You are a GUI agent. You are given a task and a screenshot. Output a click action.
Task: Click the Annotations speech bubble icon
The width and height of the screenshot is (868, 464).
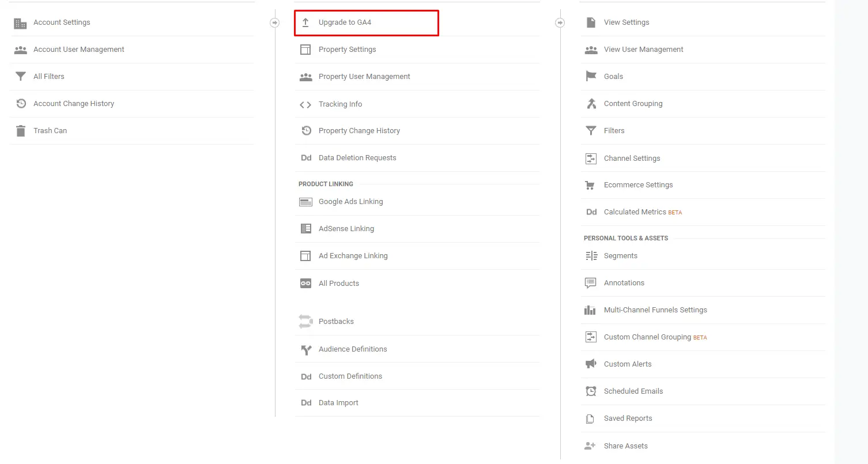pos(591,283)
